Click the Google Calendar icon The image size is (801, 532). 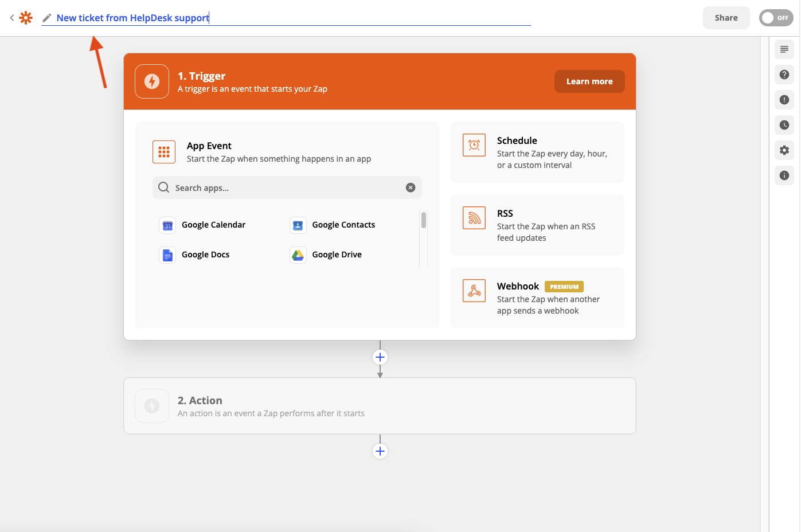[x=167, y=225]
